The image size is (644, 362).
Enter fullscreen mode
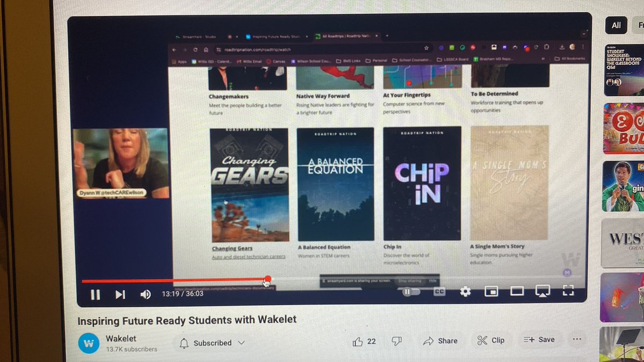click(568, 290)
